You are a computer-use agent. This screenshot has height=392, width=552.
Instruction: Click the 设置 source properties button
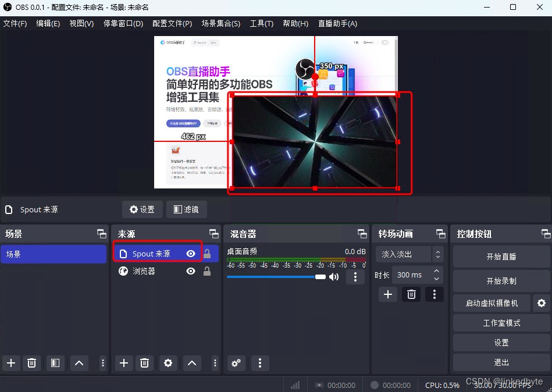coord(143,209)
